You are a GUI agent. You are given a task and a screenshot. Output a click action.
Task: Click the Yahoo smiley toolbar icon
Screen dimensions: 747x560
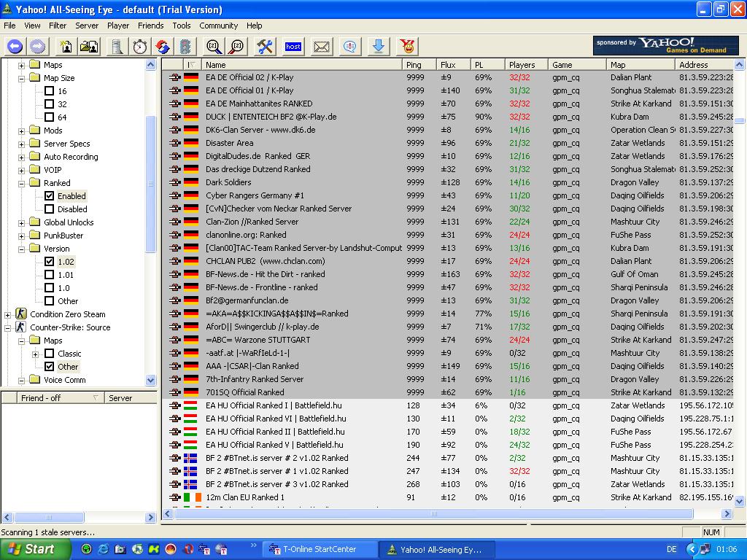(x=407, y=46)
